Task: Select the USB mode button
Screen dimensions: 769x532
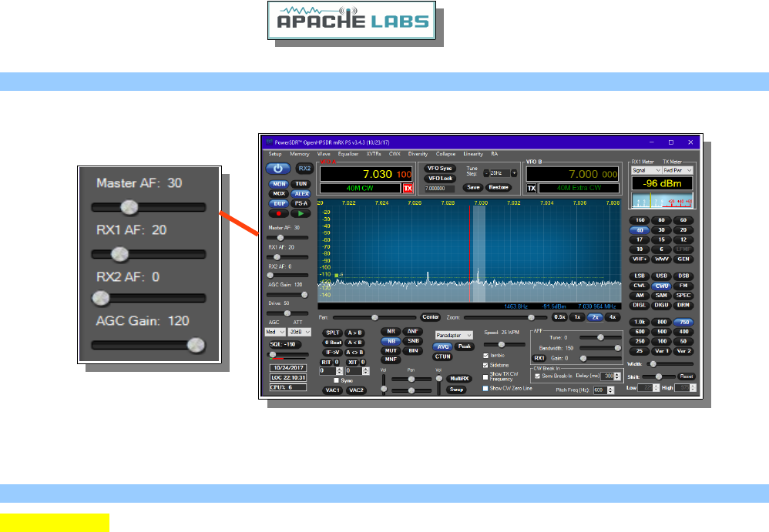Action: click(662, 276)
